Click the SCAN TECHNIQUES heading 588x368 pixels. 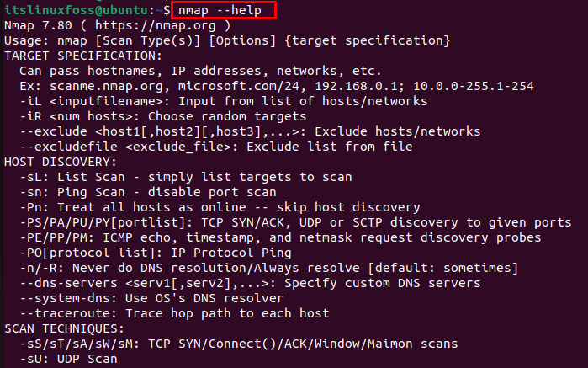64,328
